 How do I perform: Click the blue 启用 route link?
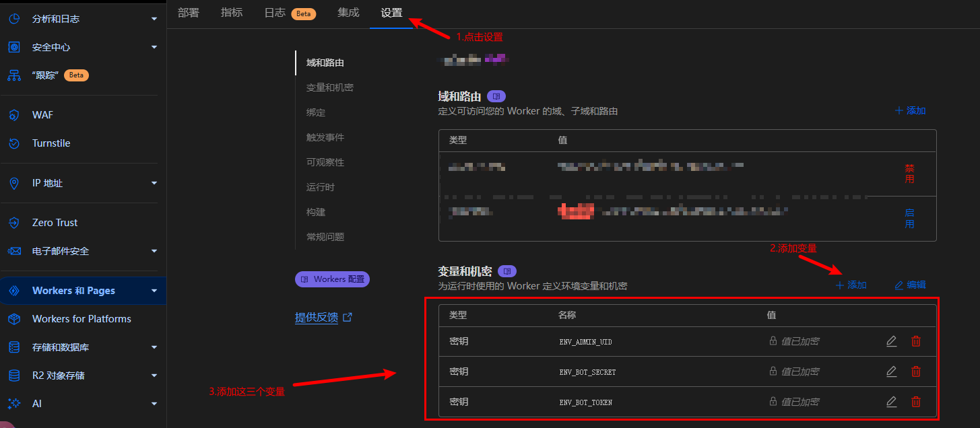[909, 219]
